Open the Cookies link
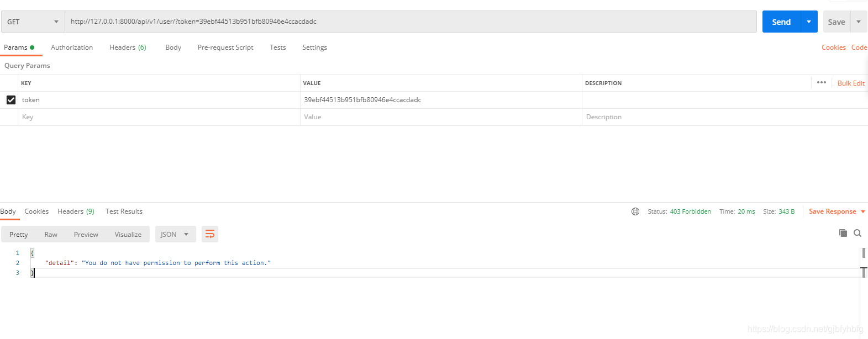868x339 pixels. pyautogui.click(x=833, y=47)
